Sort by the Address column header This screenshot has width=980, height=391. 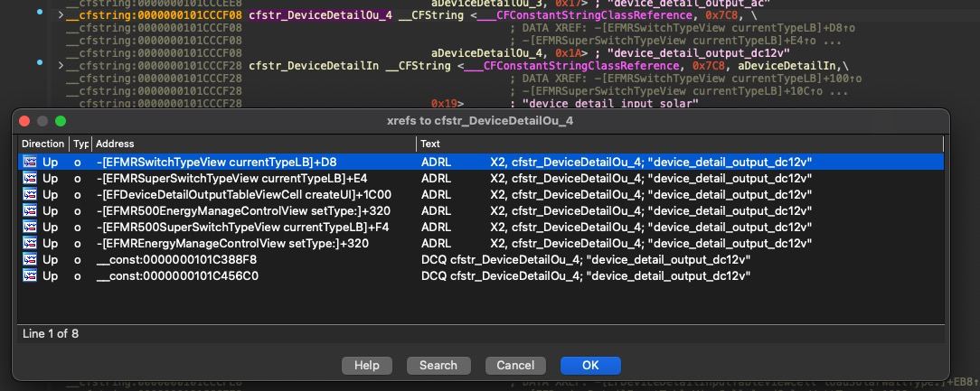[x=254, y=144]
